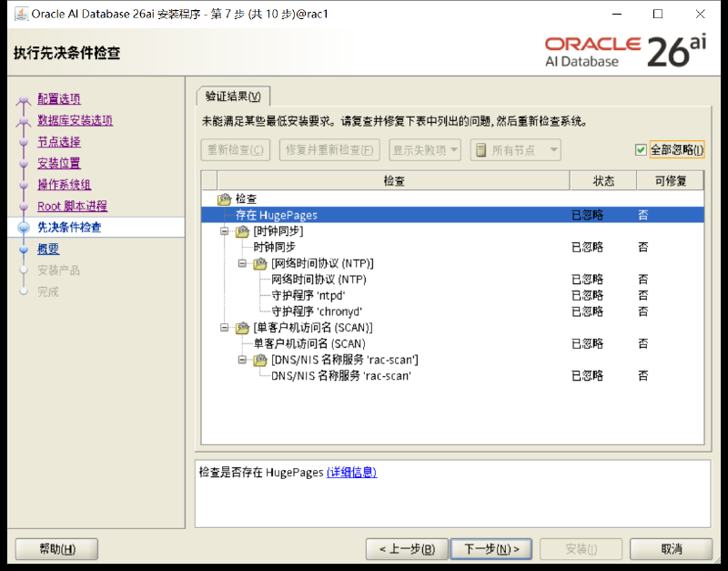Click the 配置选项 step marker icon
This screenshot has height=571, width=728.
(24, 99)
